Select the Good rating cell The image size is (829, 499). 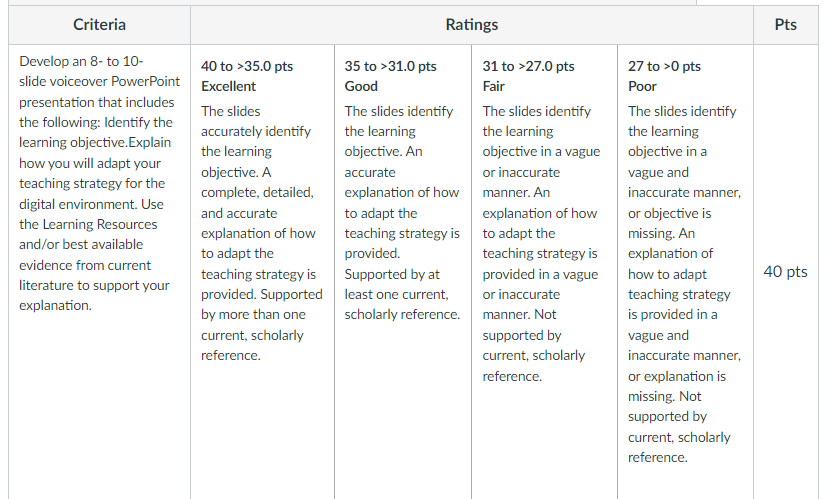pyautogui.click(x=403, y=272)
